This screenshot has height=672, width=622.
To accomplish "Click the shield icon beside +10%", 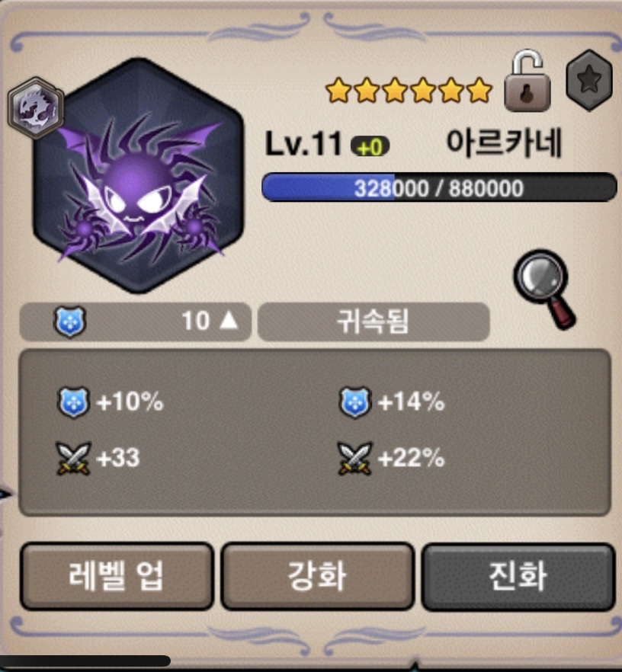I will click(x=73, y=402).
